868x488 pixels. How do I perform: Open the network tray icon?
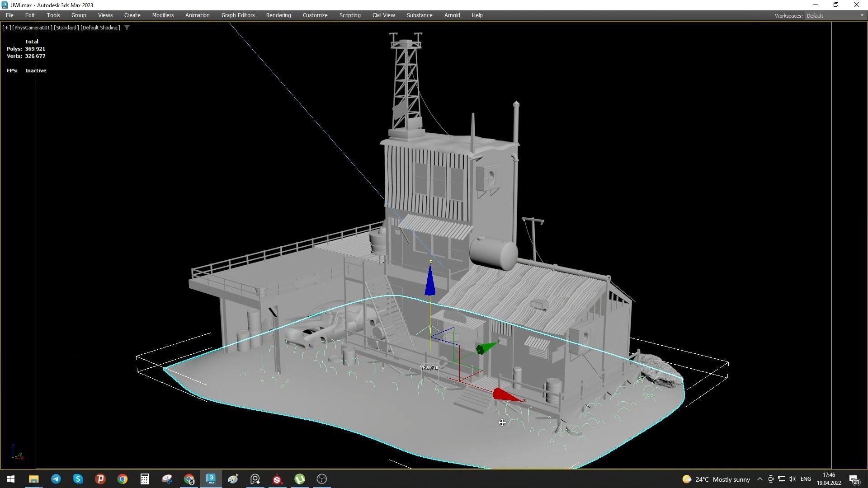tap(781, 479)
